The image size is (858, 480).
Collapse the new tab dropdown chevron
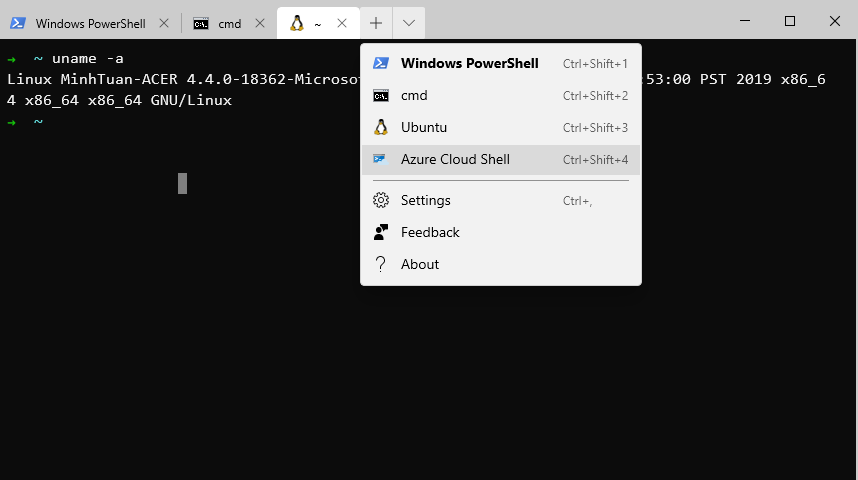pos(409,22)
